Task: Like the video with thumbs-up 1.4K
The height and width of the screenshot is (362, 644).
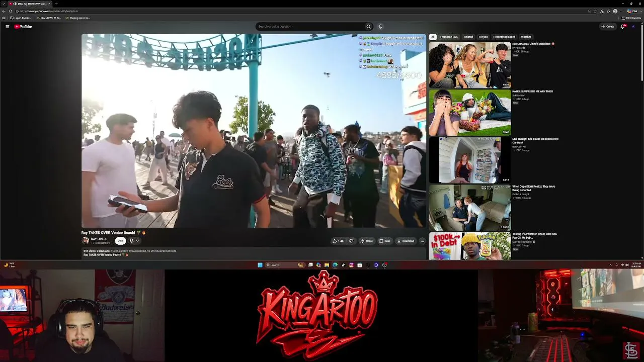Action: tap(338, 241)
